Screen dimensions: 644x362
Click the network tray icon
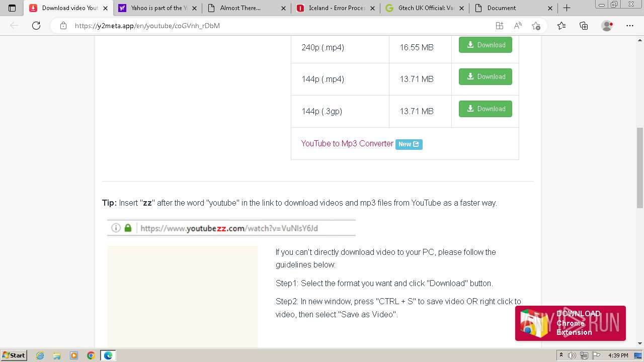click(584, 355)
